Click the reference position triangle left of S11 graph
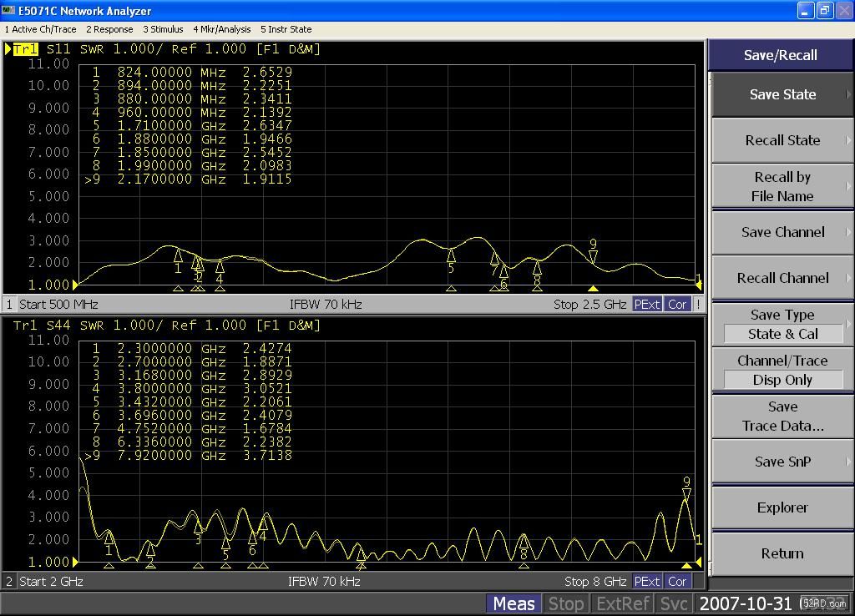This screenshot has width=855, height=616. point(75,285)
